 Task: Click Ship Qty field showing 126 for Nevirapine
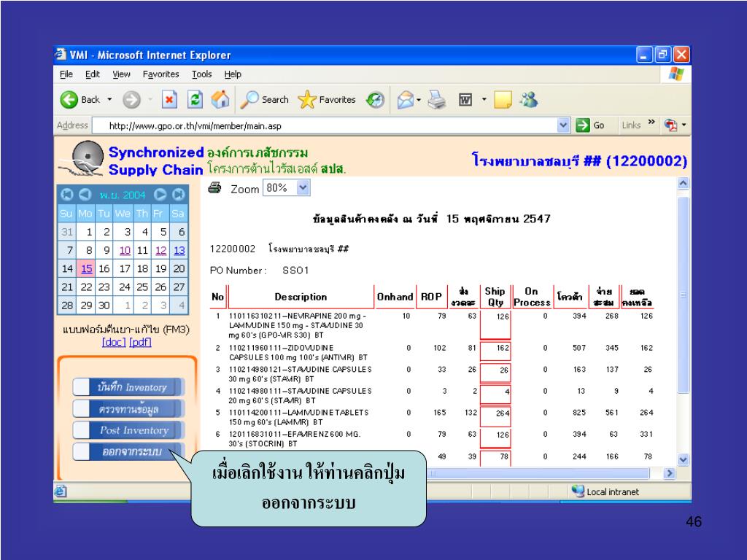pyautogui.click(x=495, y=324)
